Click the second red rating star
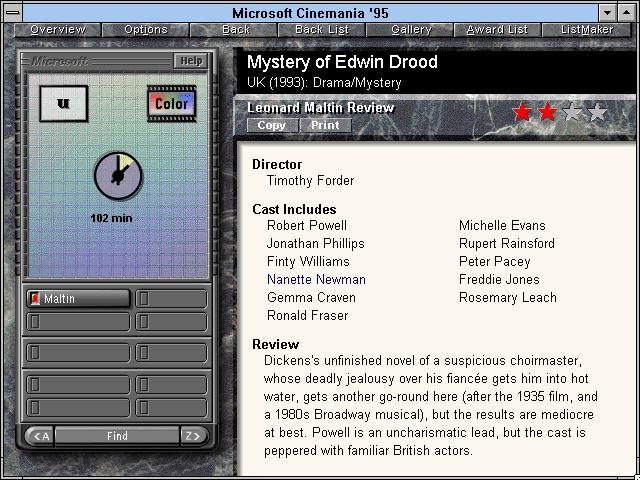640x480 pixels. click(x=547, y=112)
